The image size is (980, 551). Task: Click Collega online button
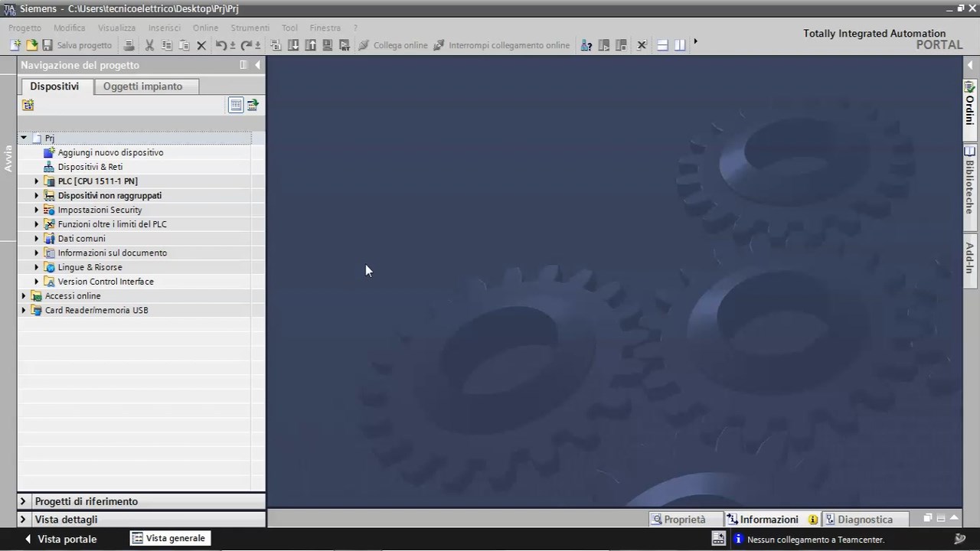point(393,45)
